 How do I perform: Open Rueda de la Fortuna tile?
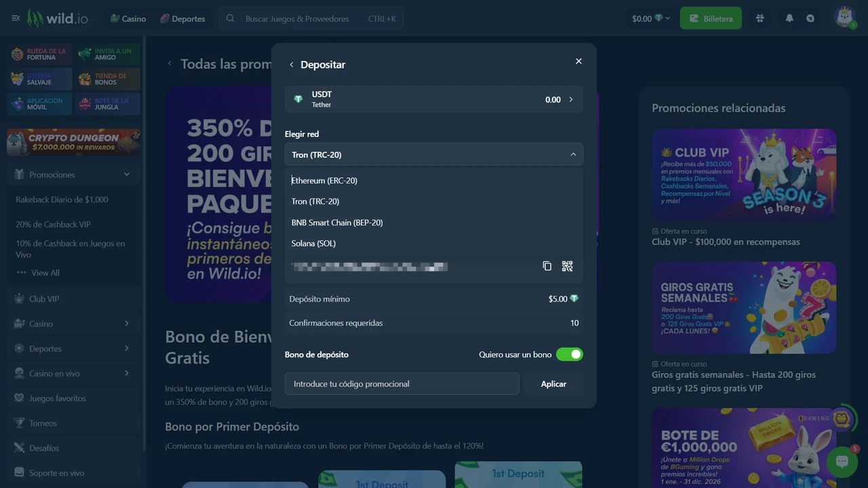(x=39, y=54)
